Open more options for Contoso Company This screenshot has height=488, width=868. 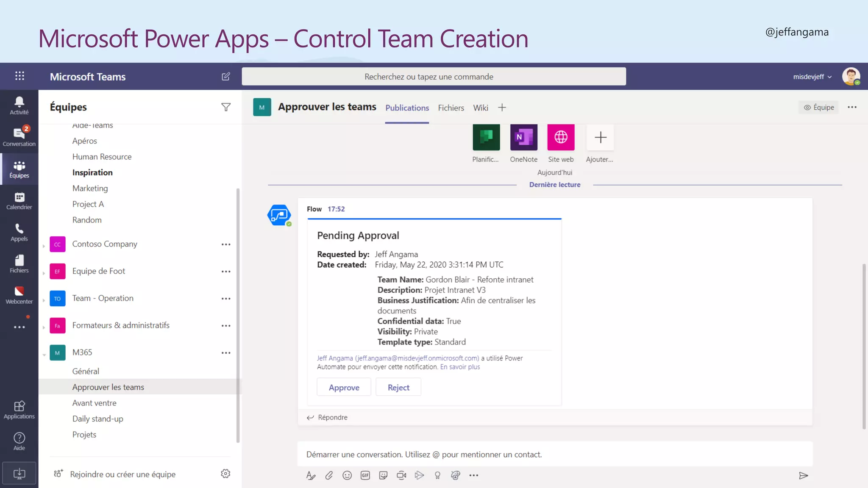(x=226, y=244)
